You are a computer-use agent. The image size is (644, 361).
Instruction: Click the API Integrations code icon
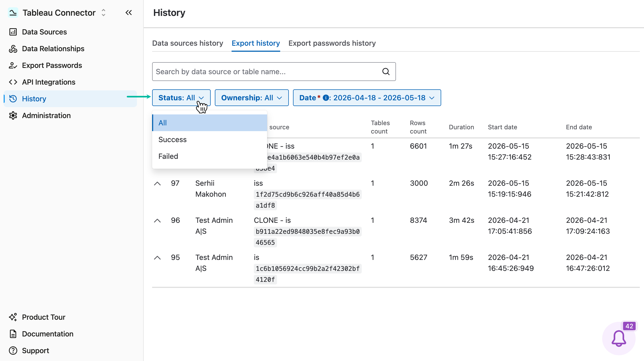(x=13, y=82)
